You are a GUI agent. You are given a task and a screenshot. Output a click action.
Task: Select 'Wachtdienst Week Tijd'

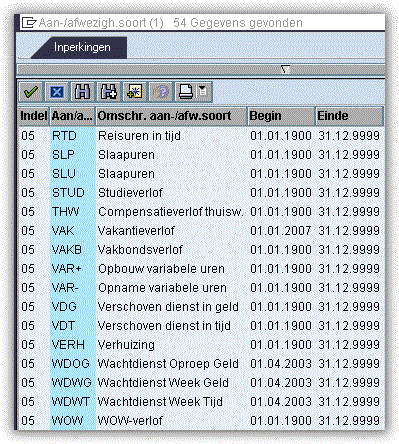coord(160,402)
